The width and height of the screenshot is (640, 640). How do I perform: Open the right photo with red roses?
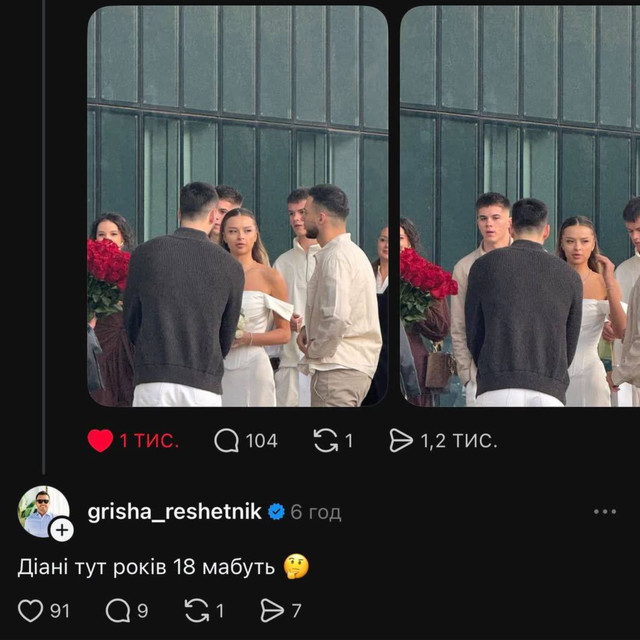[x=520, y=206]
